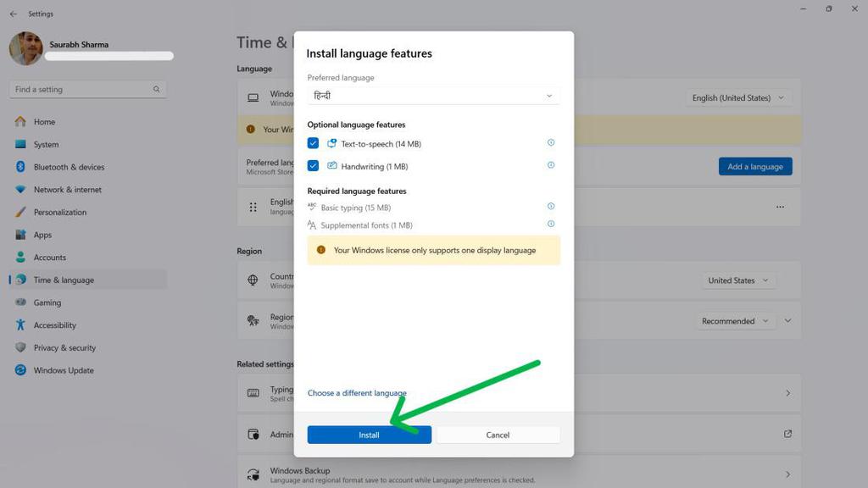Uncheck the Handwriting checkbox
868x488 pixels.
coord(313,165)
